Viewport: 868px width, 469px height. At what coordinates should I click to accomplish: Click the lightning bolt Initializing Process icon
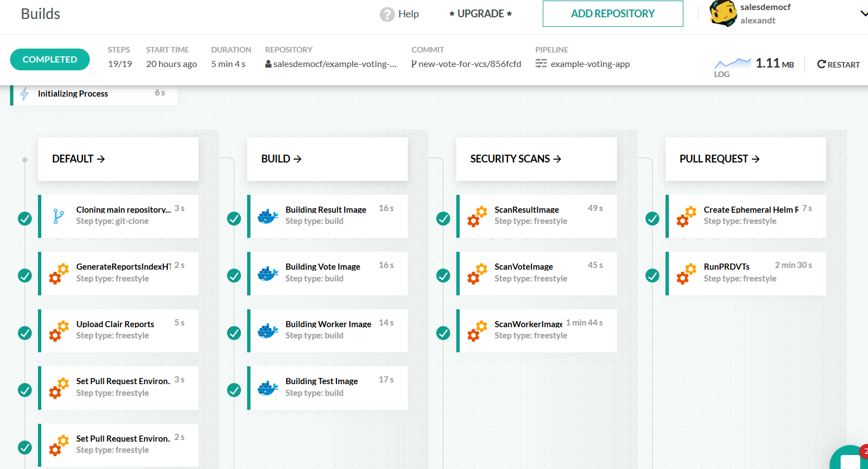[25, 94]
